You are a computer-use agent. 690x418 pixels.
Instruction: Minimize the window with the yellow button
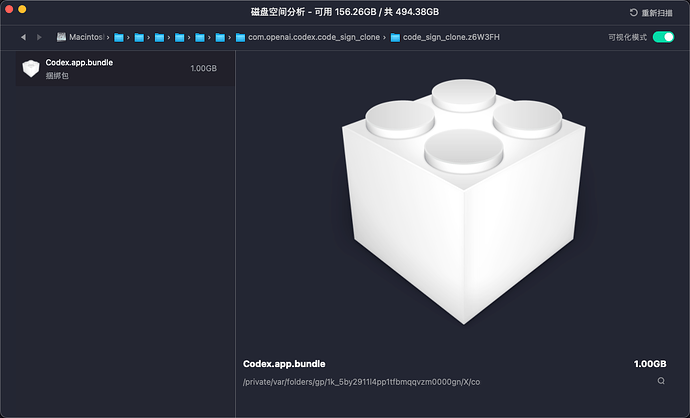point(22,9)
